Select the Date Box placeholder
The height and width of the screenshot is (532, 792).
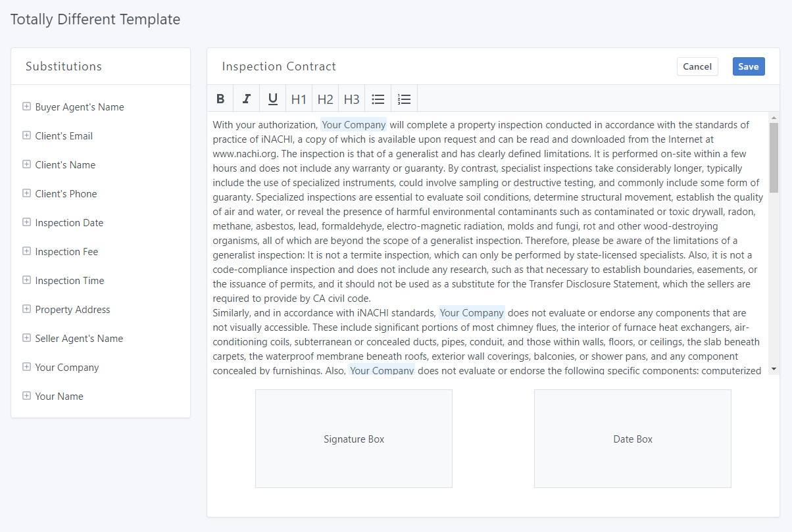(633, 439)
